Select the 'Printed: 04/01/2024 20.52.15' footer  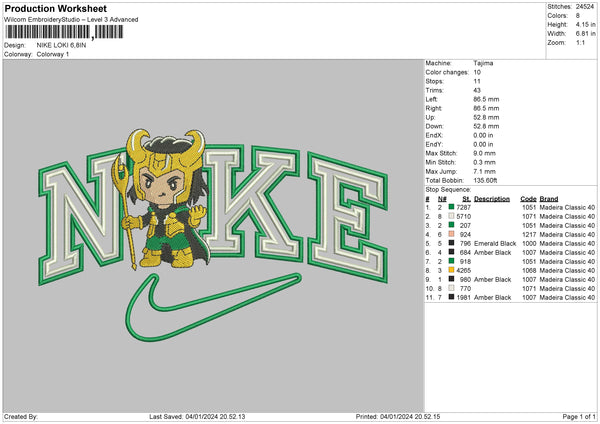click(x=398, y=416)
